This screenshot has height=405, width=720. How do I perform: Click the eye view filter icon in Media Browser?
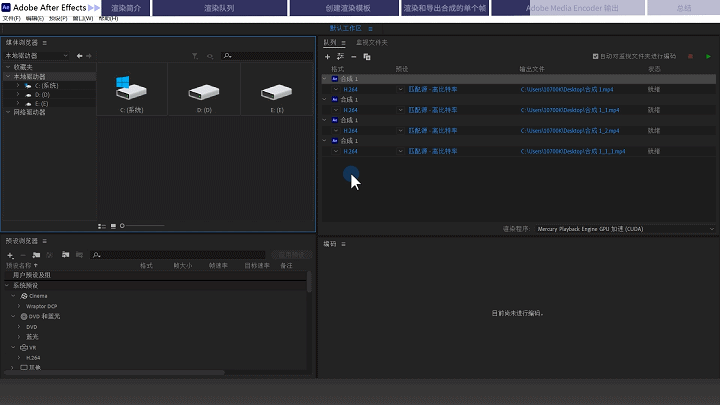click(210, 56)
